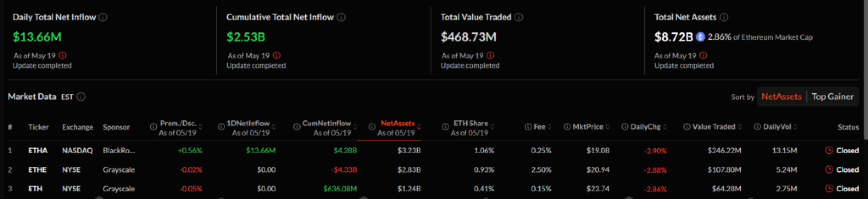
Task: Open the ETHE ticker link
Action: pyautogui.click(x=38, y=170)
